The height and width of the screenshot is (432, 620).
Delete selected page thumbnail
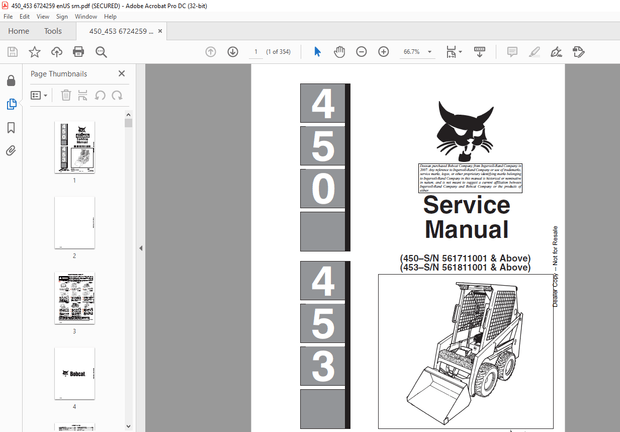click(66, 95)
